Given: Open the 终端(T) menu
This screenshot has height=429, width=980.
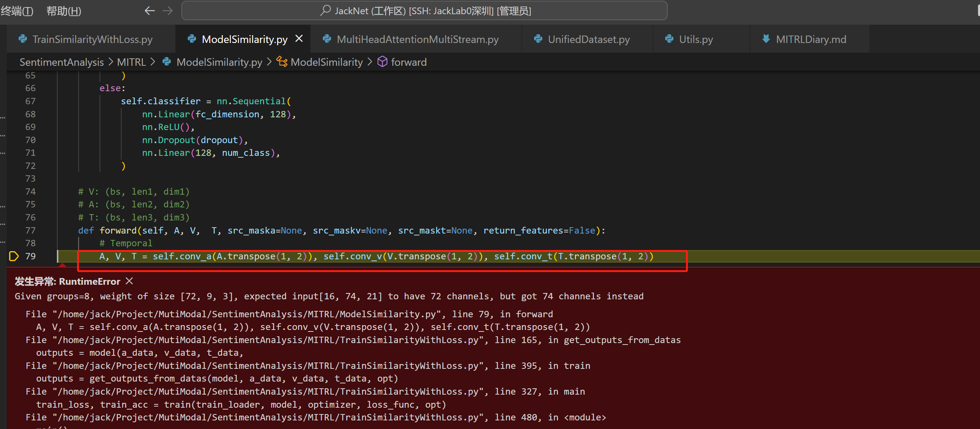Looking at the screenshot, I should coord(17,10).
